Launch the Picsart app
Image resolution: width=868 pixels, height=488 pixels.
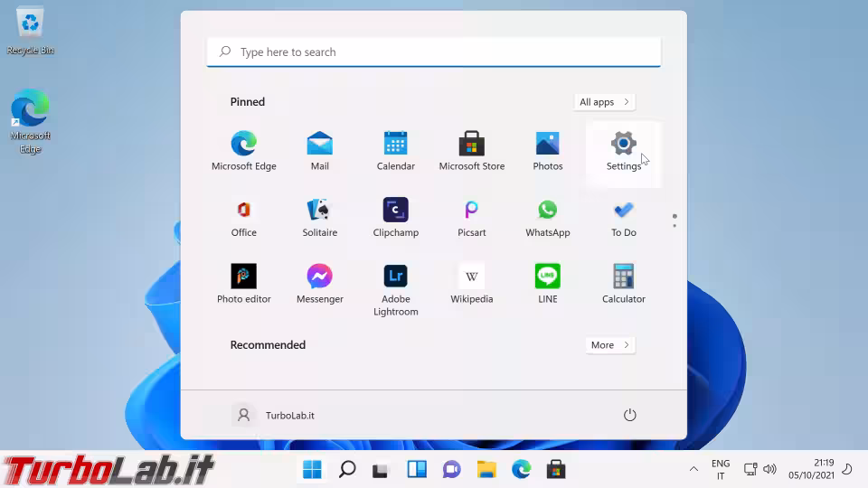pyautogui.click(x=472, y=218)
